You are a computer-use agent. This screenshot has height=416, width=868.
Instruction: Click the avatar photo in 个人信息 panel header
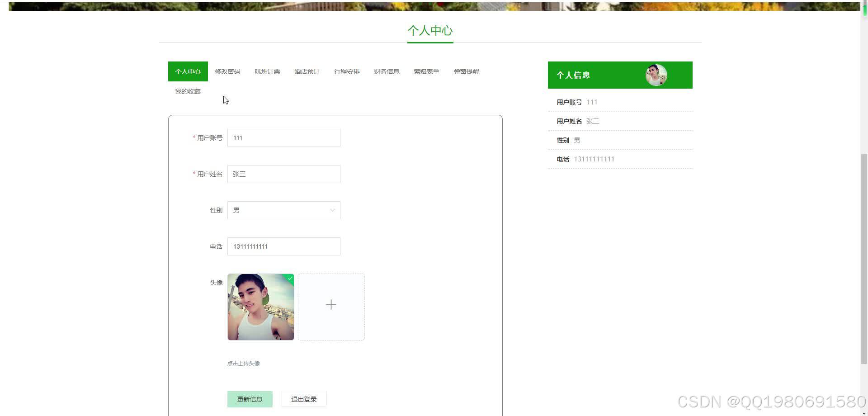pyautogui.click(x=655, y=75)
